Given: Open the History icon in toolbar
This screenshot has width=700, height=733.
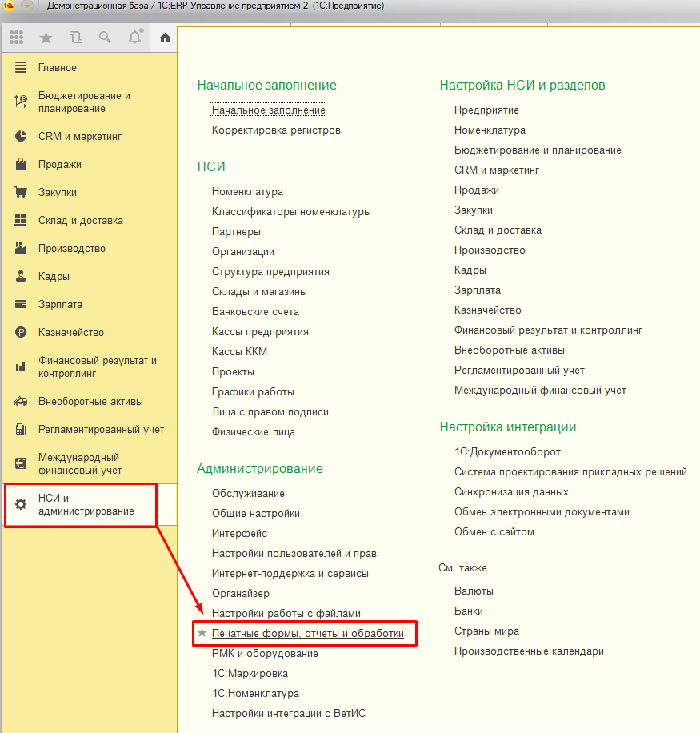Looking at the screenshot, I should point(75,38).
